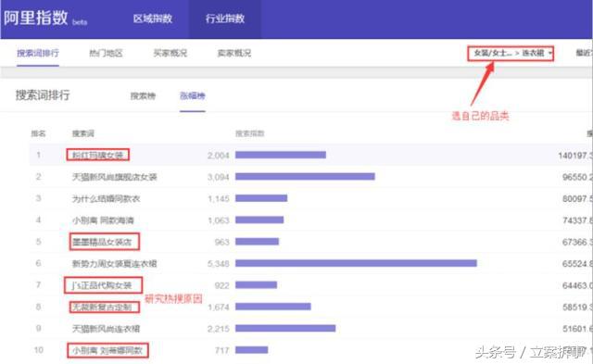The height and width of the screenshot is (364, 593).
Task: Open the rank 1 search term link
Action: pos(97,155)
